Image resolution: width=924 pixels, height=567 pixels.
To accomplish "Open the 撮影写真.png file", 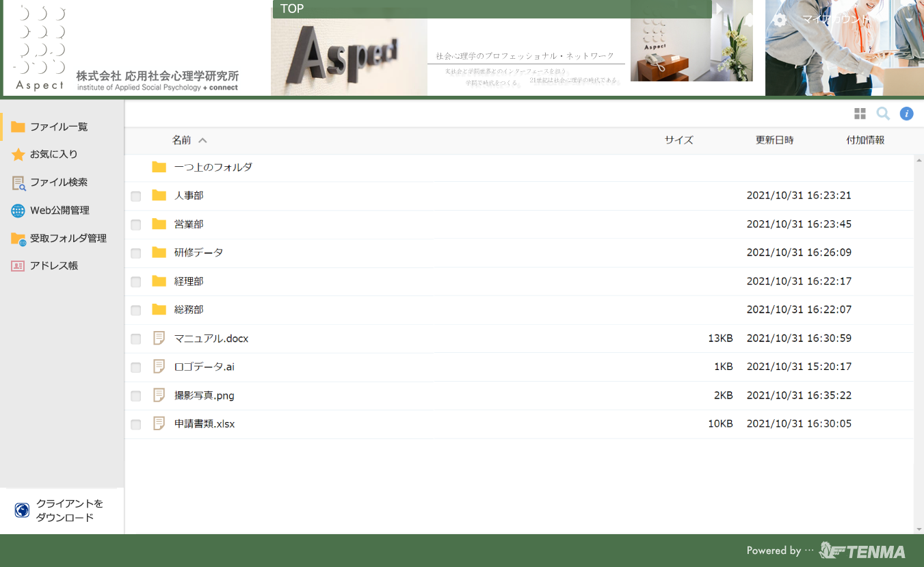I will [204, 395].
